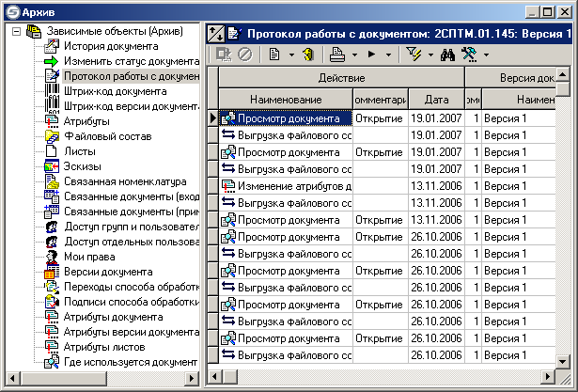578x392 pixels.
Task: Select Мои права in the tree
Action: (x=90, y=257)
